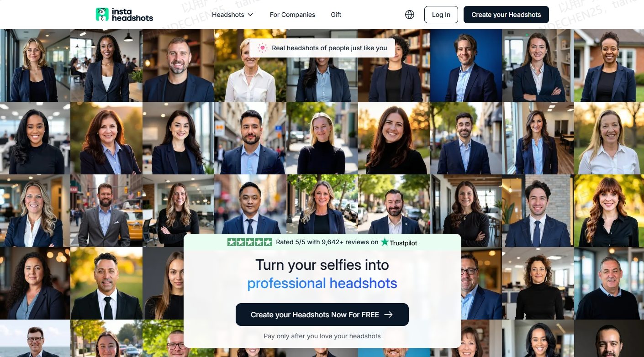Click the pink heart sparkle icon
644x357 pixels.
[x=262, y=48]
